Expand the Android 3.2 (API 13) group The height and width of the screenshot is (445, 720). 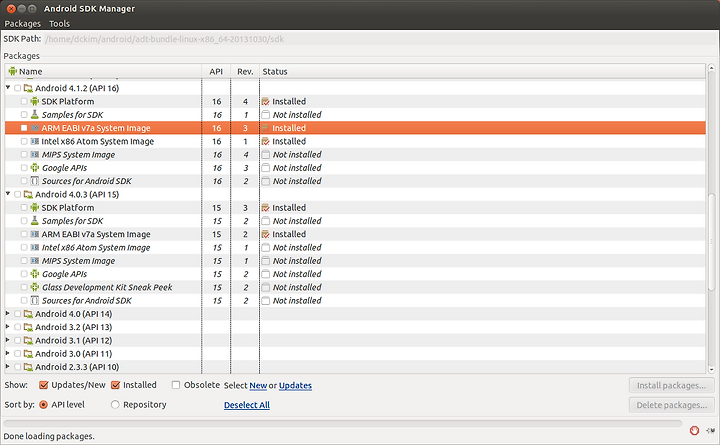point(7,327)
